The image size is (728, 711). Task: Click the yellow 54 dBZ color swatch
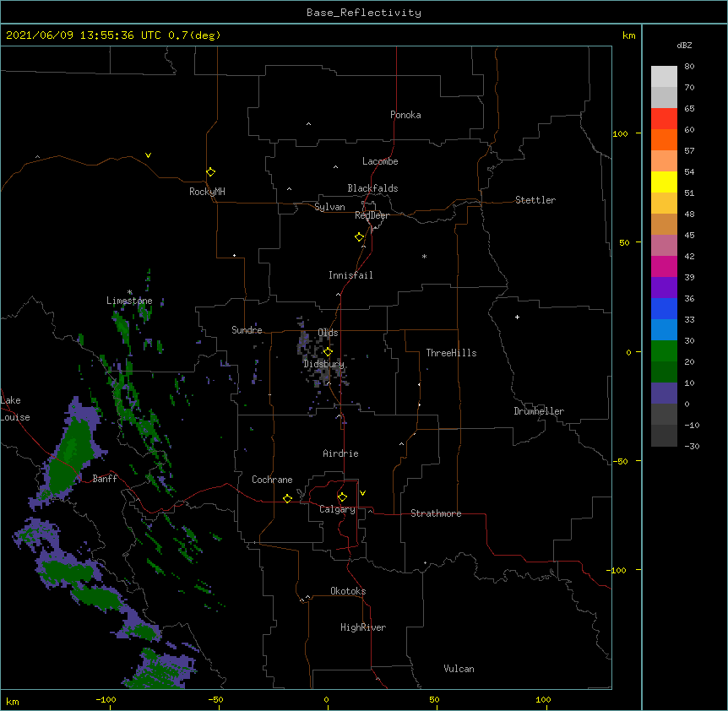pos(664,182)
